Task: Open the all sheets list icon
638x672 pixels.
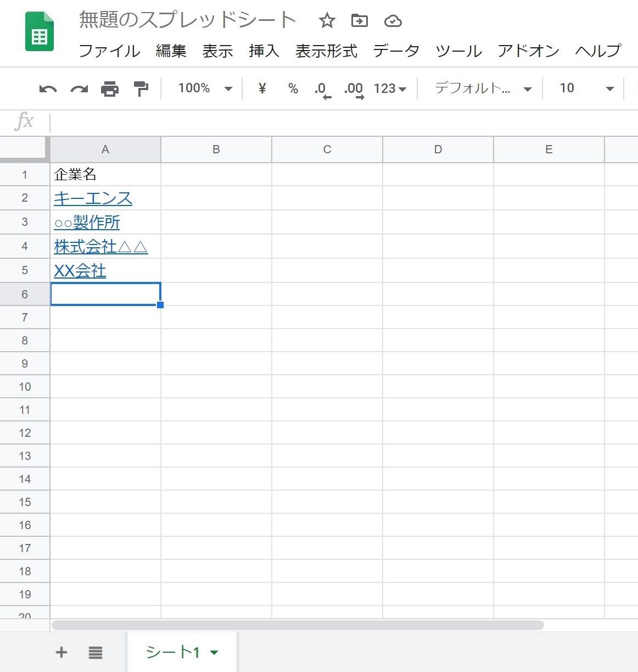Action: pyautogui.click(x=96, y=652)
